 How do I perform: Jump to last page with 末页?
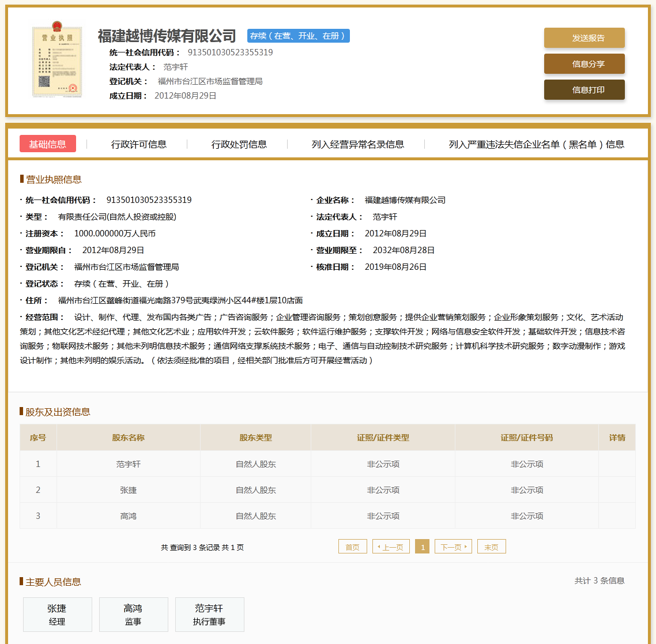pos(491,547)
